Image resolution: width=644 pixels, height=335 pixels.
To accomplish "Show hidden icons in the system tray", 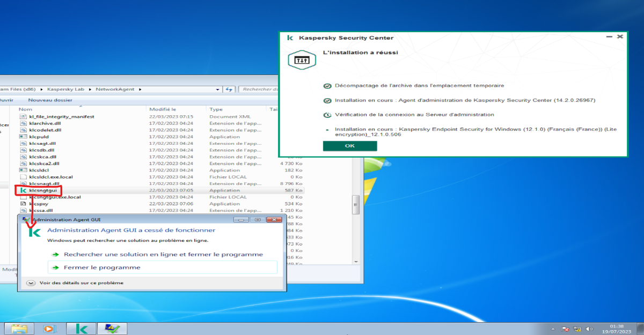I will 553,329.
